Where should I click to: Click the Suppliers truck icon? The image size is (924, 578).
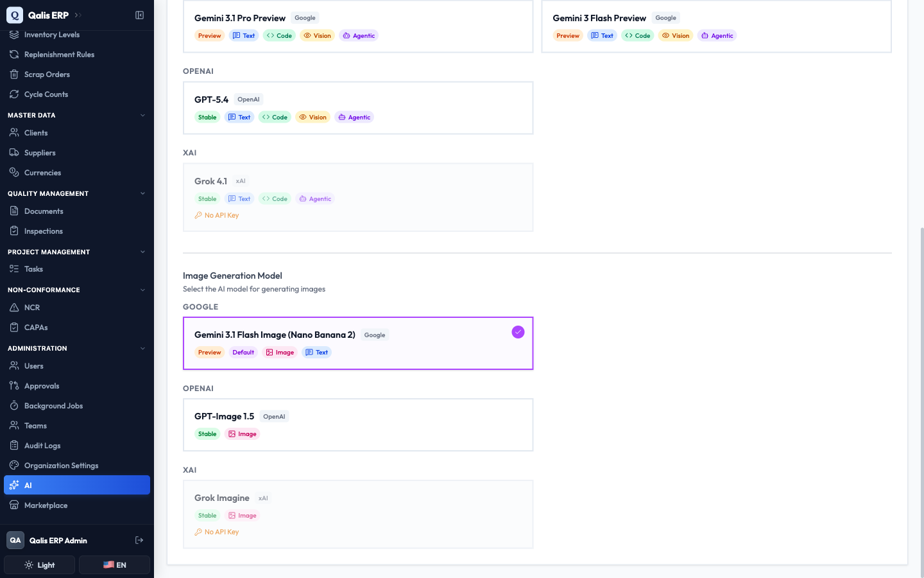14,153
